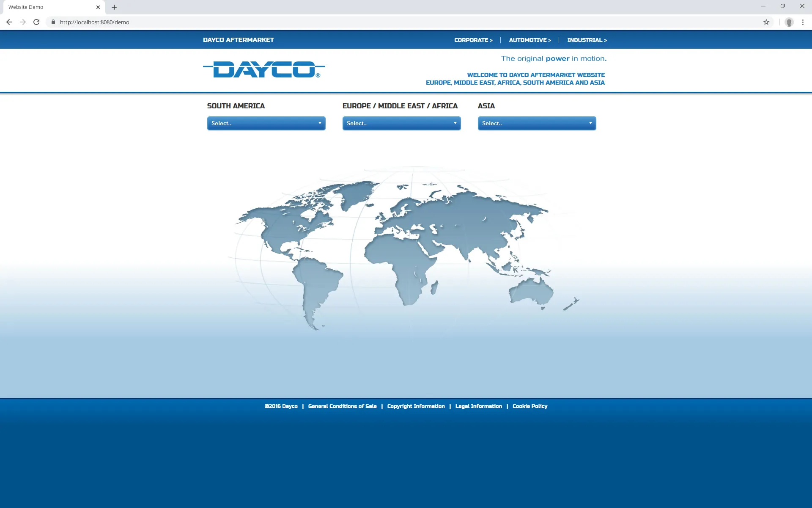Click the SOUTH AMERICA heading
This screenshot has height=508, width=812.
(x=236, y=106)
